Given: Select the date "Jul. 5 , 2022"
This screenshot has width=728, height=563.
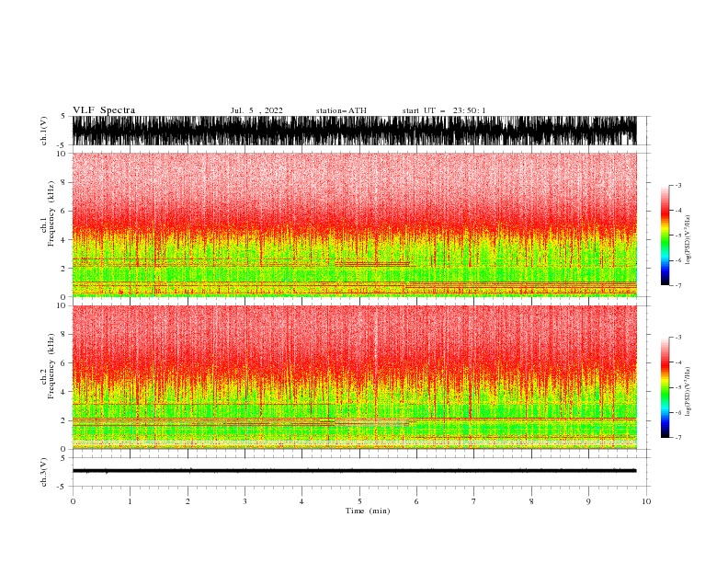Looking at the screenshot, I should pos(256,110).
